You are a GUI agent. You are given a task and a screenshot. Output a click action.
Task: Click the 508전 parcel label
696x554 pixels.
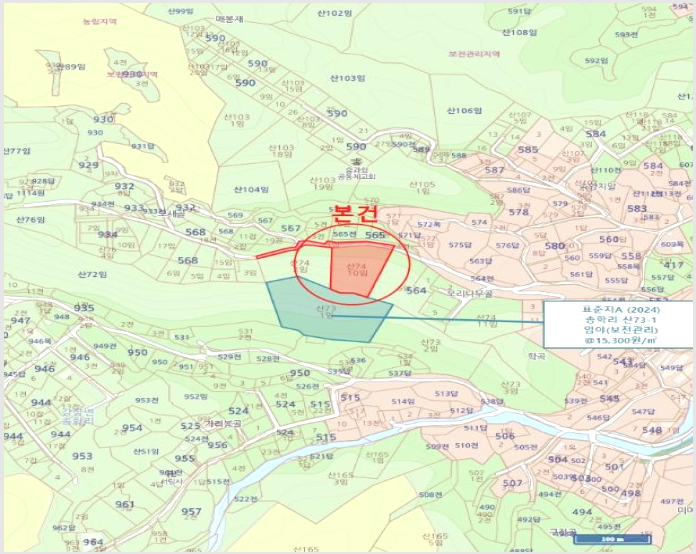click(x=431, y=494)
